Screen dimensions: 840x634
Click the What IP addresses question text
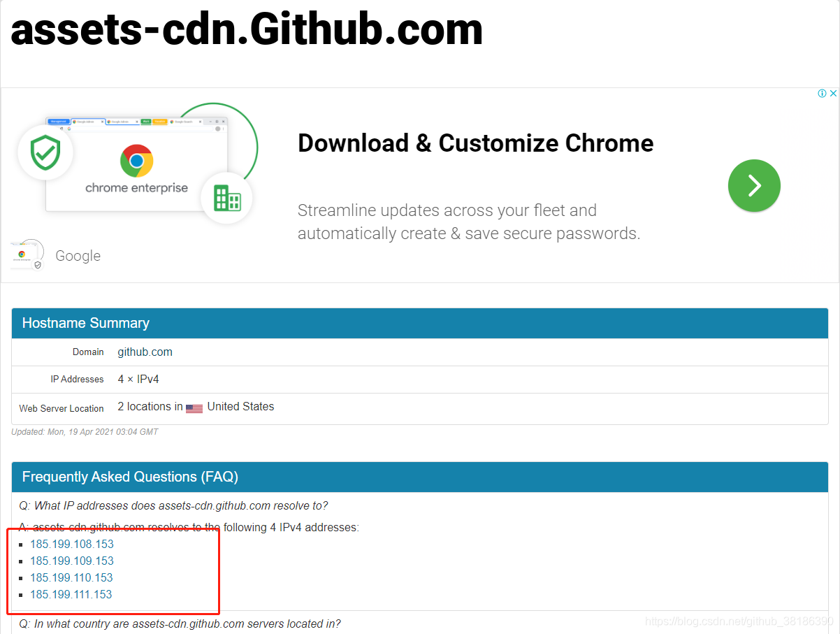click(173, 505)
